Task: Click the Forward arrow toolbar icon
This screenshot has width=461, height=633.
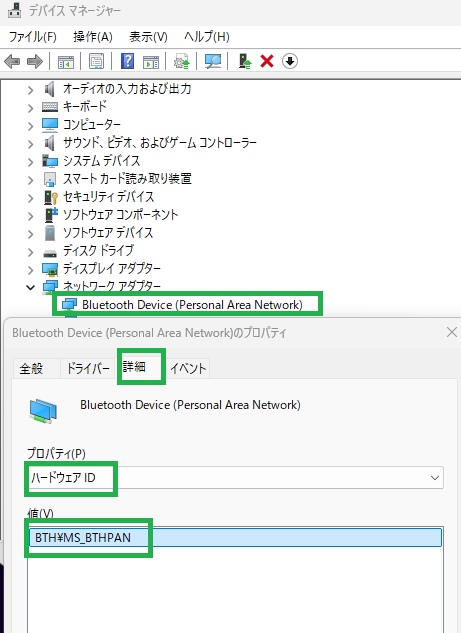Action: tap(35, 61)
